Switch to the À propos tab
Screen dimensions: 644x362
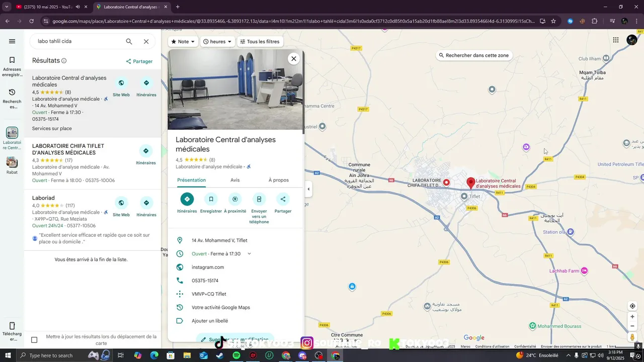point(279,180)
